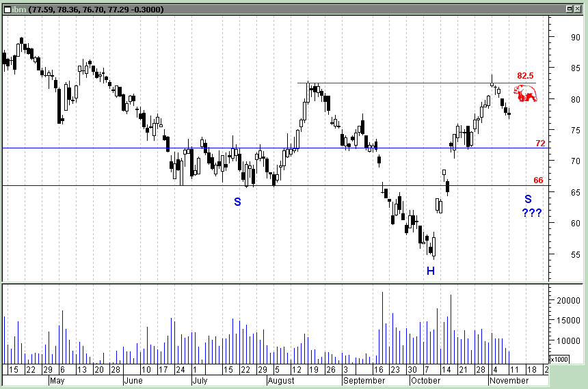Select the red 72 level label
This screenshot has width=588, height=389.
[x=540, y=144]
